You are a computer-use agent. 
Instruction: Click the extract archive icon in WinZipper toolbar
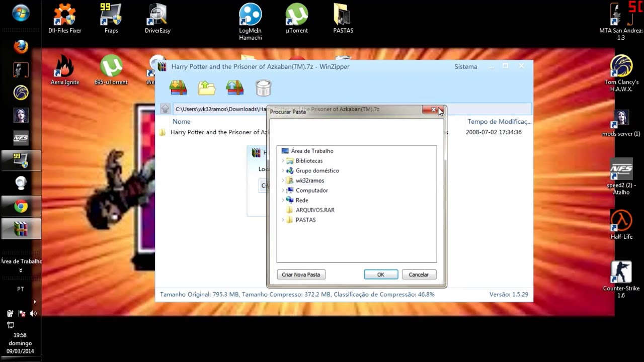(178, 87)
